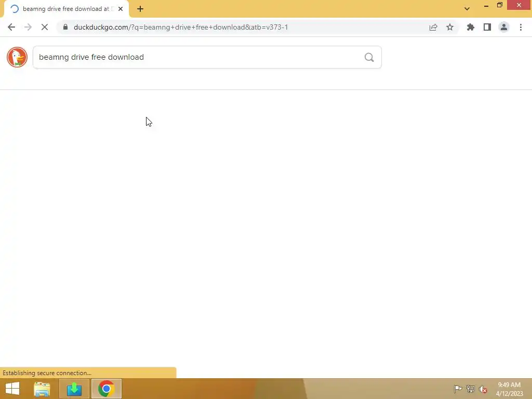Click the address bar URL
532x399 pixels.
tap(180, 27)
